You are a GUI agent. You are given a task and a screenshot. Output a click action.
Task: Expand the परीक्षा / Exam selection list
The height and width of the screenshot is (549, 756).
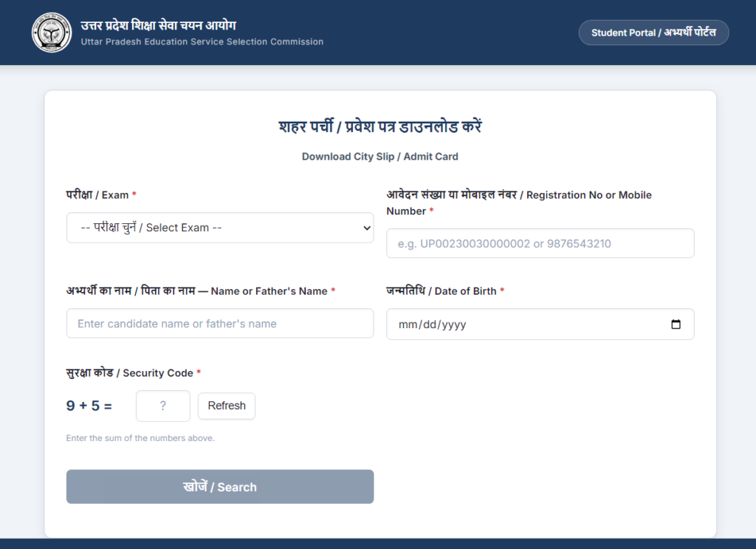coord(220,228)
